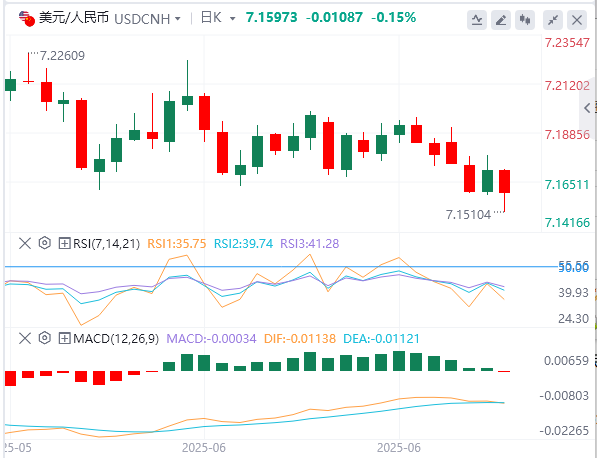Remove the RSI indicator panel
597x458 pixels.
(25, 243)
